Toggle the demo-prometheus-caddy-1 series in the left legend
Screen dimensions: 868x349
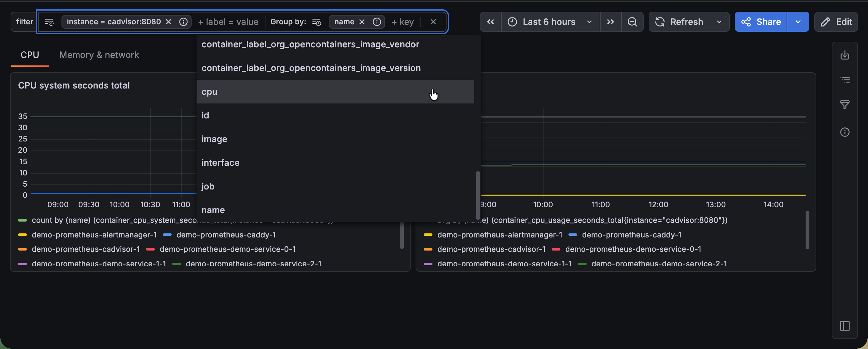pos(226,235)
